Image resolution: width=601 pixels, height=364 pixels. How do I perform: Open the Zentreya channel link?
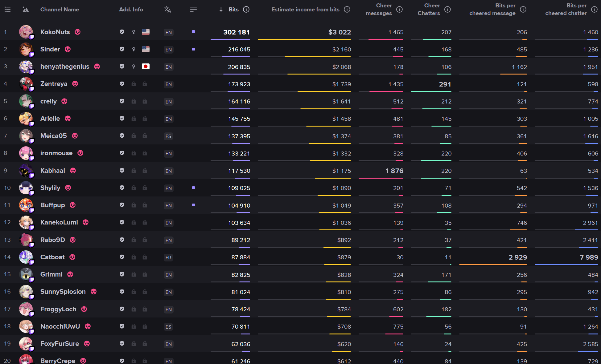tap(54, 84)
